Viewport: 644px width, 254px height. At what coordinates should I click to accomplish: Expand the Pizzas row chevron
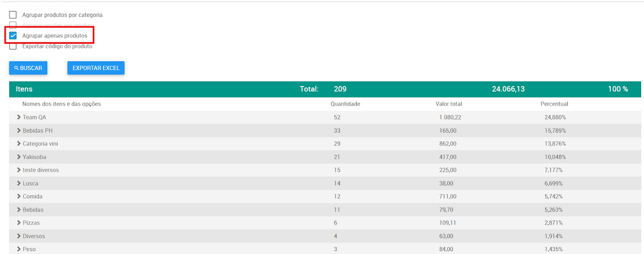[19, 223]
